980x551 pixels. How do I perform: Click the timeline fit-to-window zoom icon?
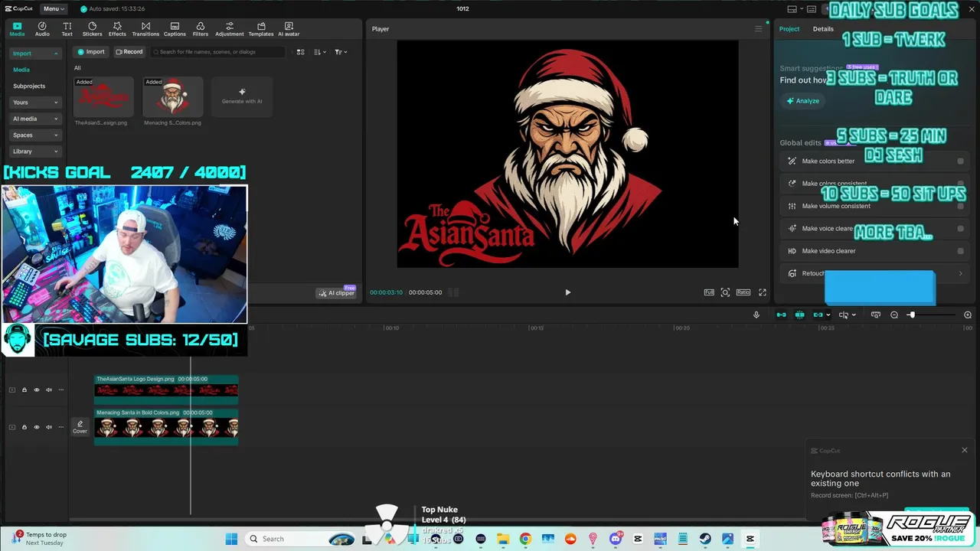(x=876, y=315)
